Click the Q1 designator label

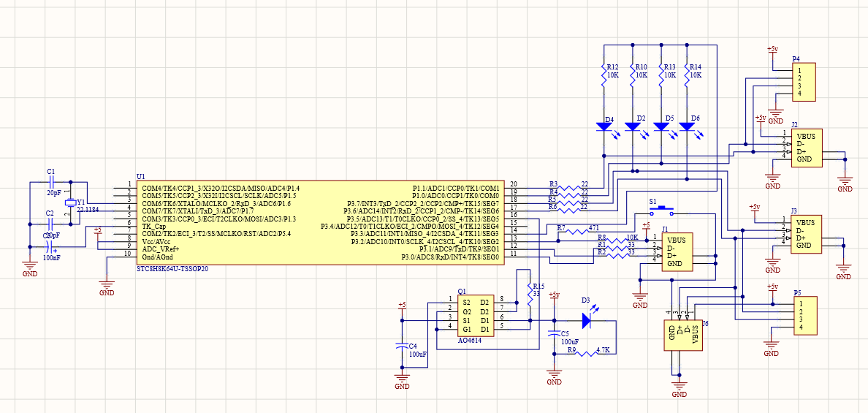[462, 291]
